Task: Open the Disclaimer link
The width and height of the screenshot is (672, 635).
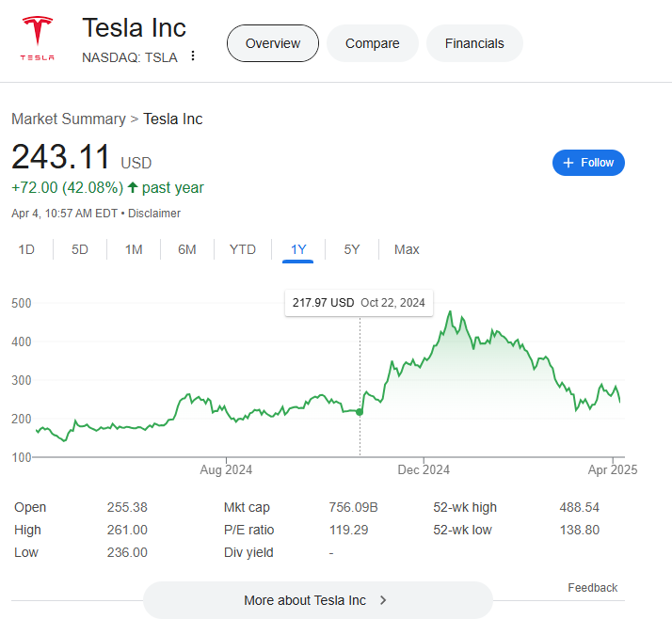Action: coord(154,214)
